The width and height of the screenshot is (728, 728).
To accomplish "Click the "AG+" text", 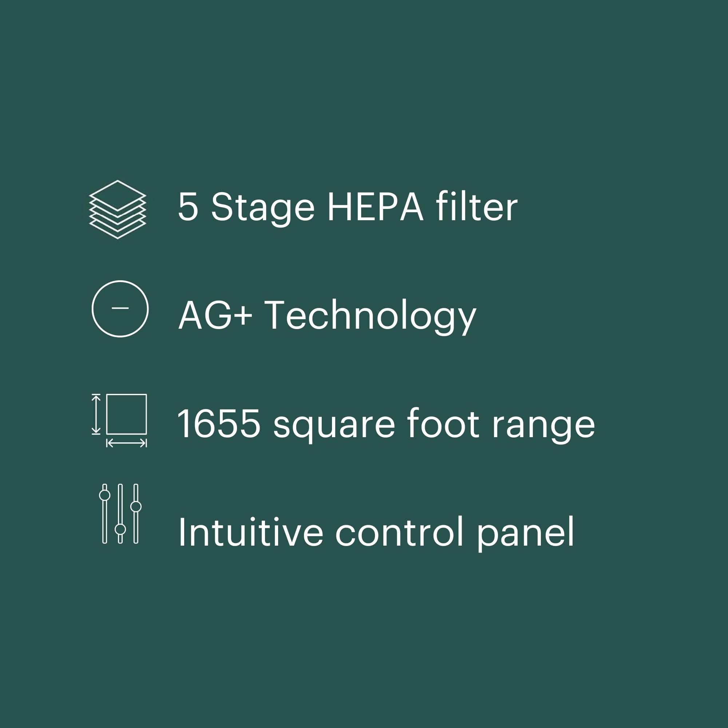I will (x=215, y=315).
